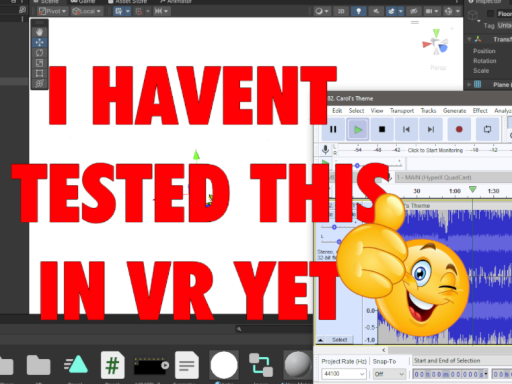Switch to the Asset Store tab
The image size is (512, 384).
point(127,1)
